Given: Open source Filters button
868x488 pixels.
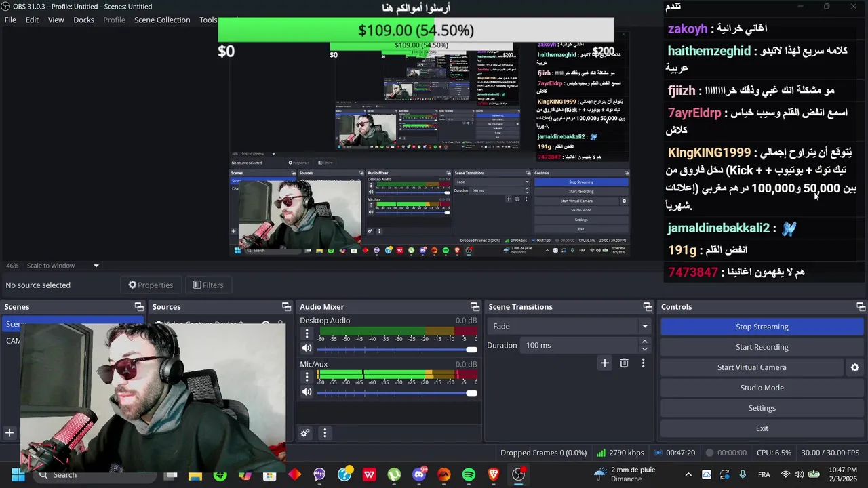Looking at the screenshot, I should click(208, 285).
